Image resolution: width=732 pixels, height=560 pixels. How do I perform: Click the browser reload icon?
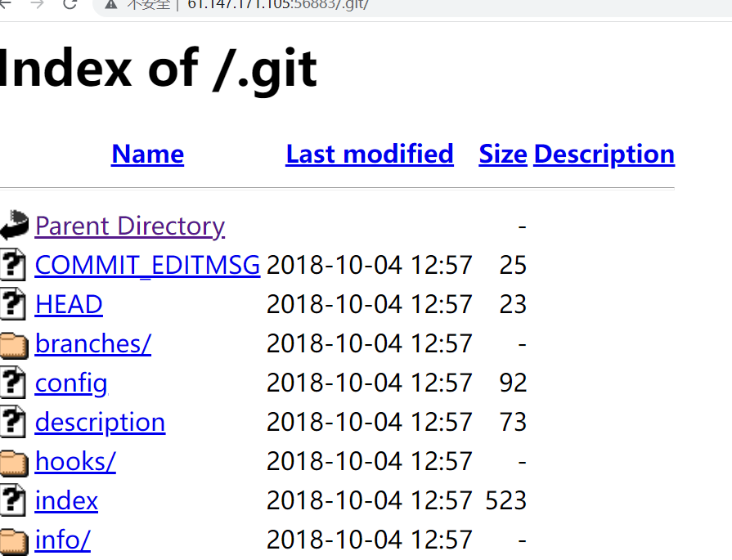pos(70,4)
